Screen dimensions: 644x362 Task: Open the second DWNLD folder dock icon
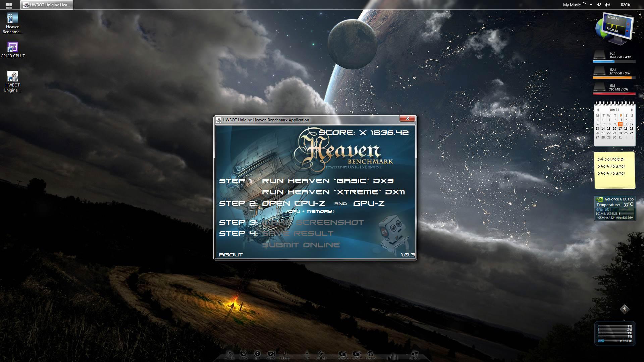click(356, 355)
